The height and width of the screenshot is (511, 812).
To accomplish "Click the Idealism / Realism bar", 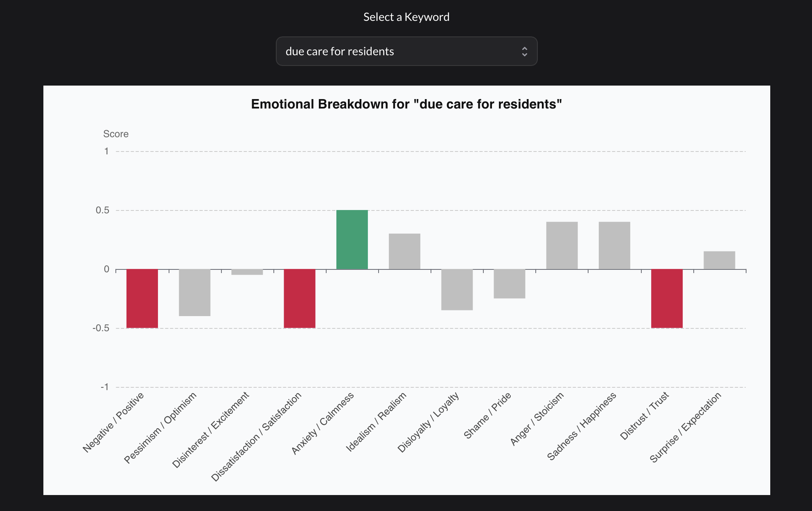I will (405, 252).
